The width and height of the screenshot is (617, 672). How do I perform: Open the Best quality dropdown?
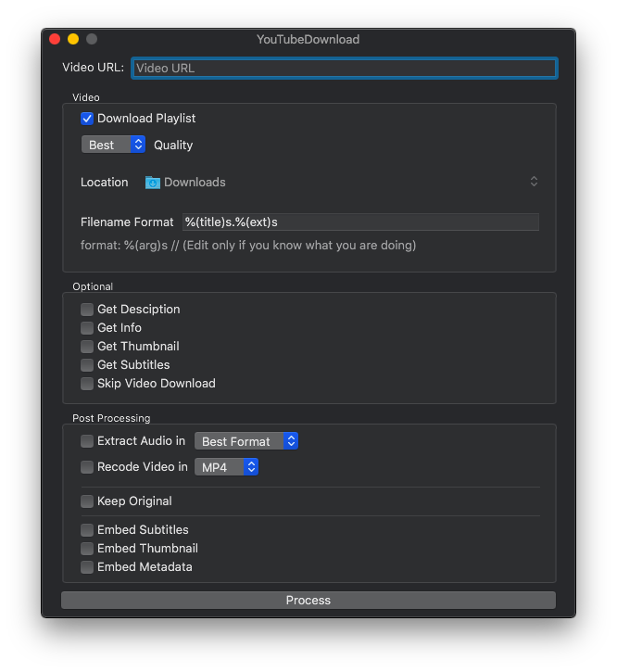[x=113, y=145]
